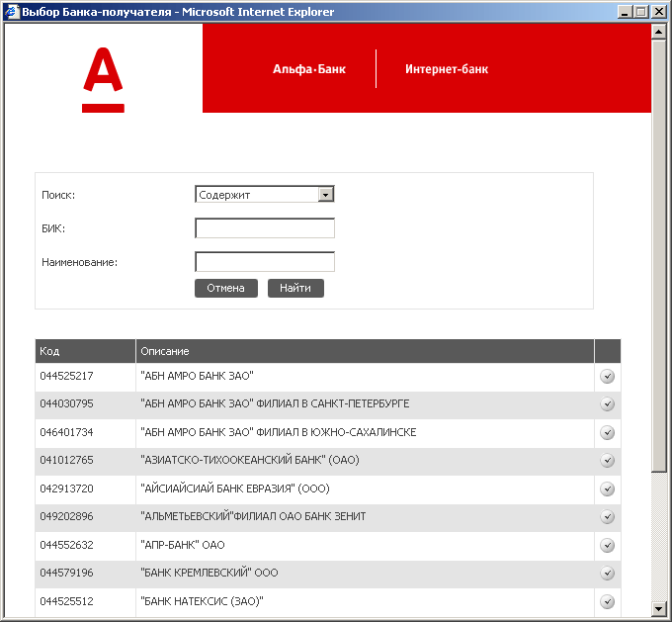The image size is (672, 622).
Task: Click "АЙСИАЙСИАЙ БАНК ЕВРАЗИЯ" (ООО) description
Action: click(235, 489)
